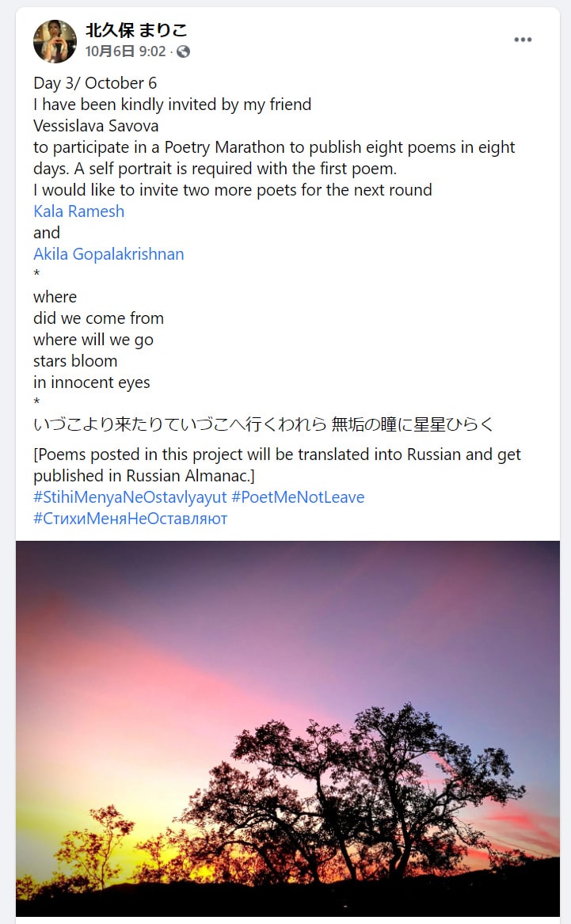Follow the #StihiMenyaNeOstavlyayut hashtag
This screenshot has height=924, width=571.
point(130,497)
